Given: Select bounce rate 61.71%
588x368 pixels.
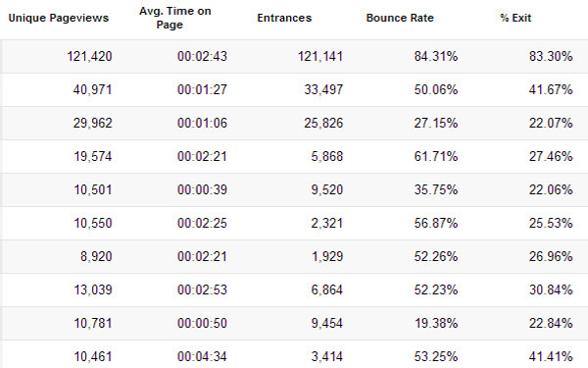Looking at the screenshot, I should pos(436,157).
